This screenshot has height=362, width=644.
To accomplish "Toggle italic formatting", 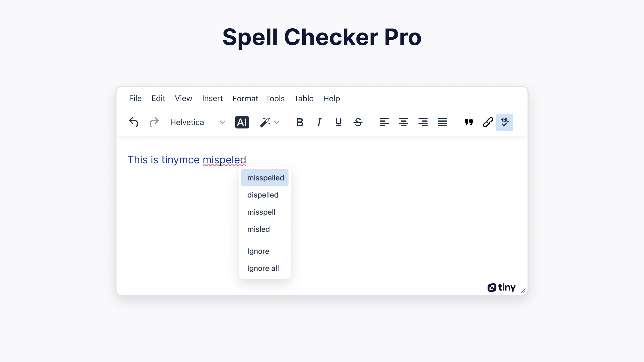I will coord(319,122).
